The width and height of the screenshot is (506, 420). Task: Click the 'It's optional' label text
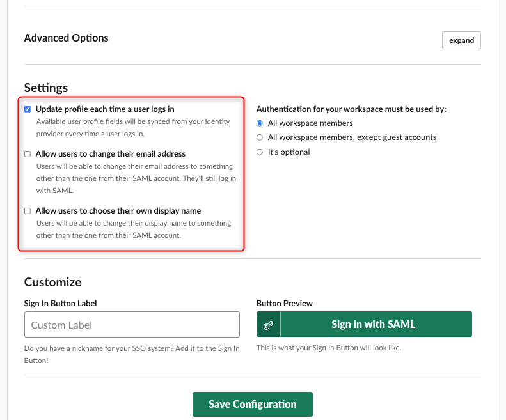tap(289, 152)
